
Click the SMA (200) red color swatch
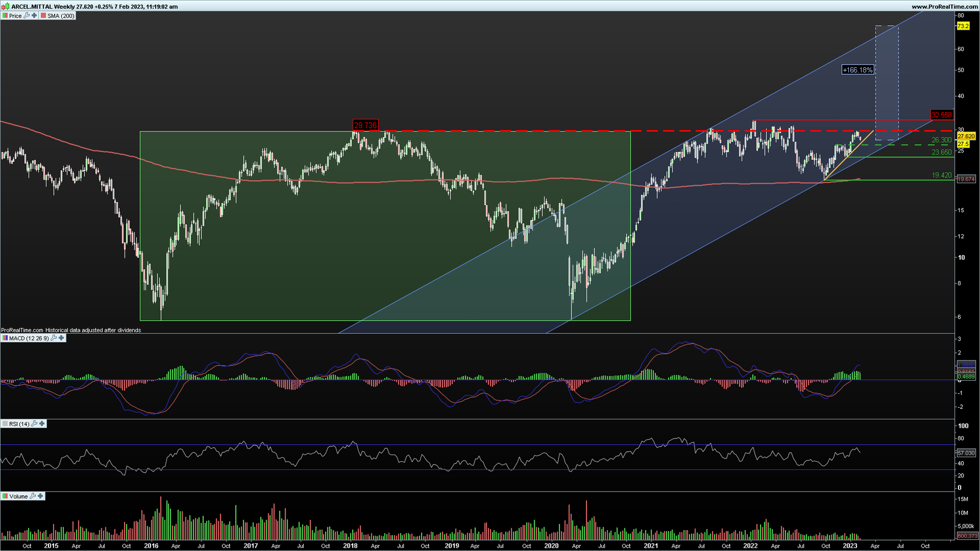pyautogui.click(x=44, y=15)
